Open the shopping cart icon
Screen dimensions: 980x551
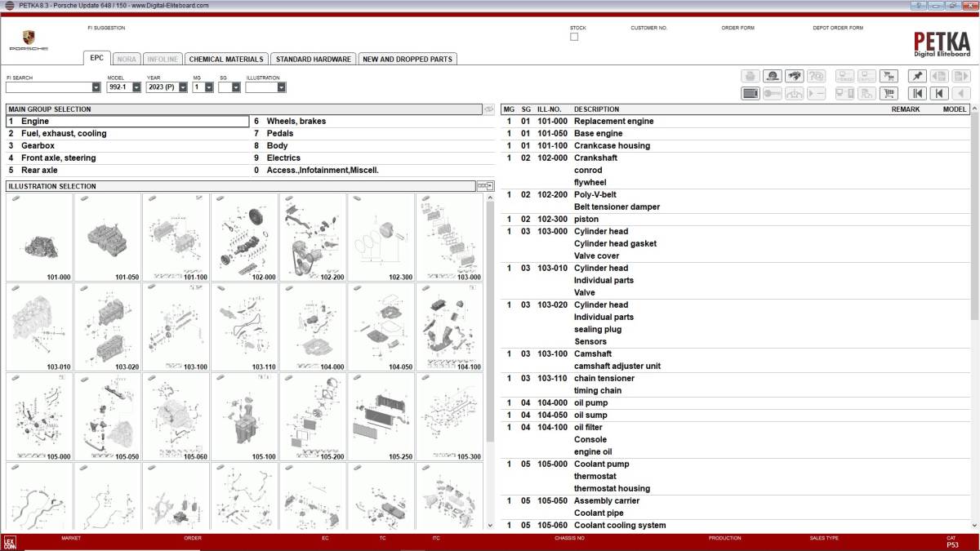click(889, 93)
